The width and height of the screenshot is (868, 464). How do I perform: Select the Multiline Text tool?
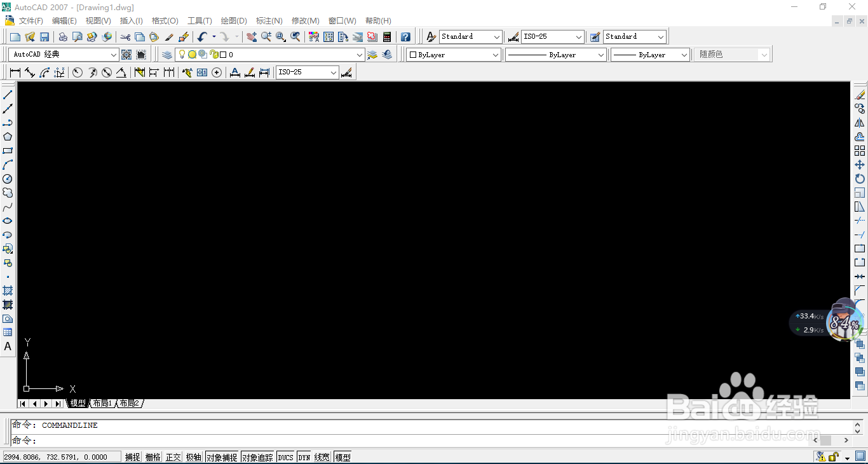click(8, 346)
